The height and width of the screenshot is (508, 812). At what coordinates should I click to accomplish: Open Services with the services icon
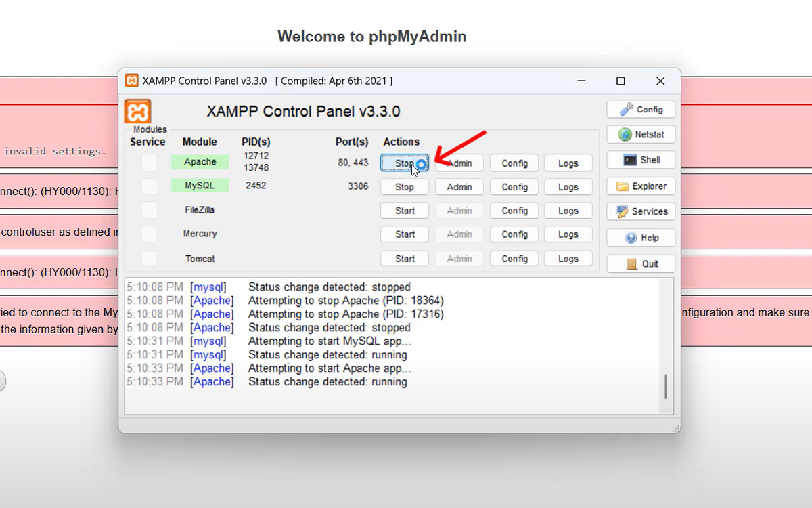click(641, 211)
